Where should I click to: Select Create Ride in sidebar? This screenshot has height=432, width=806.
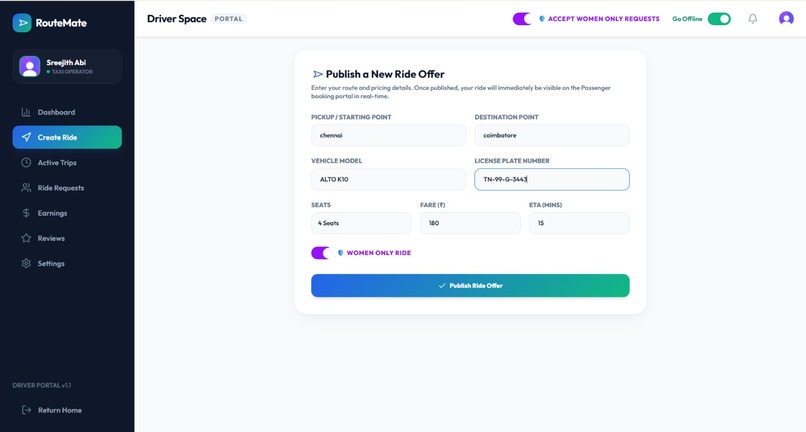click(x=67, y=137)
